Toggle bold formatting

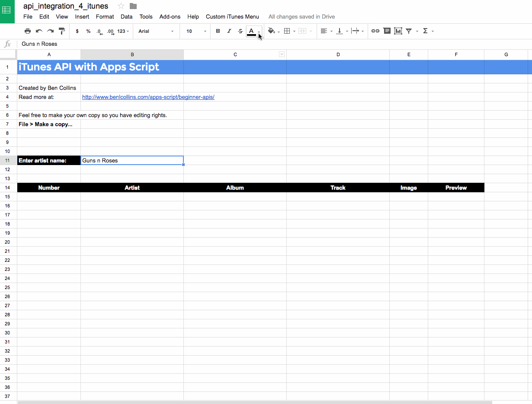click(x=218, y=31)
